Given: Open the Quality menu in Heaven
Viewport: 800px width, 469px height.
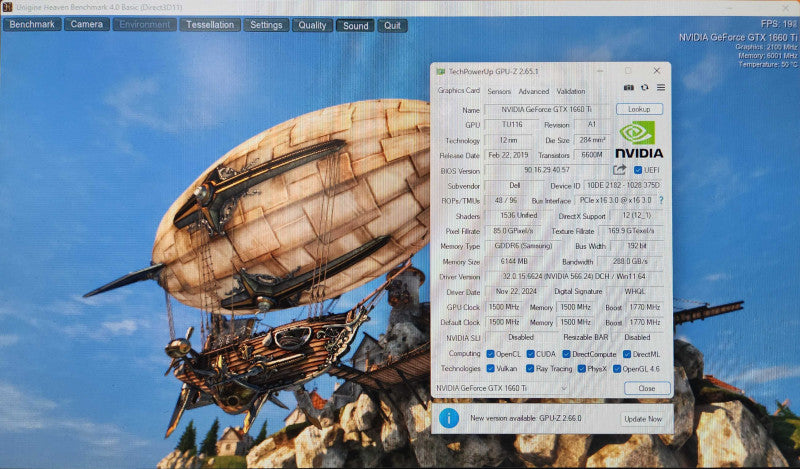Looking at the screenshot, I should click(x=312, y=26).
